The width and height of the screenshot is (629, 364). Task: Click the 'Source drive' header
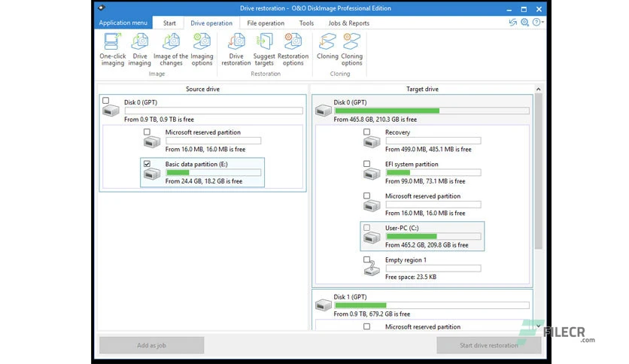pos(202,89)
